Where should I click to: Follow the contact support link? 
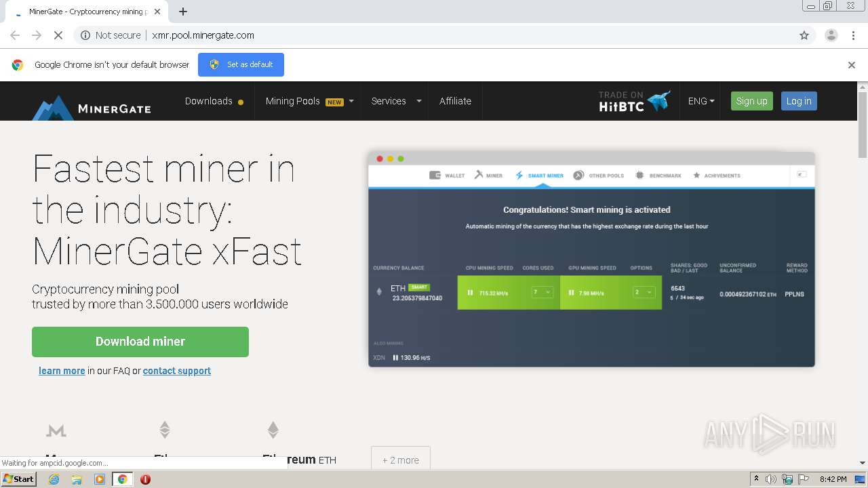[177, 371]
